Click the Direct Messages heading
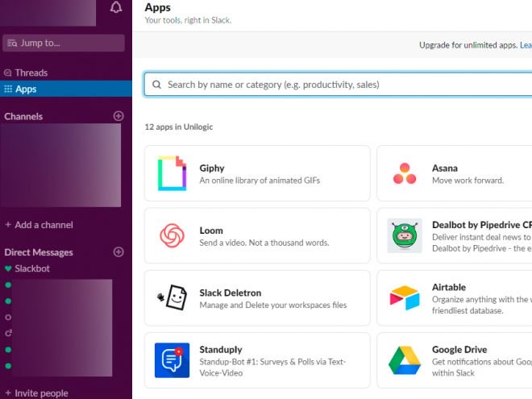The width and height of the screenshot is (532, 399). pyautogui.click(x=39, y=252)
